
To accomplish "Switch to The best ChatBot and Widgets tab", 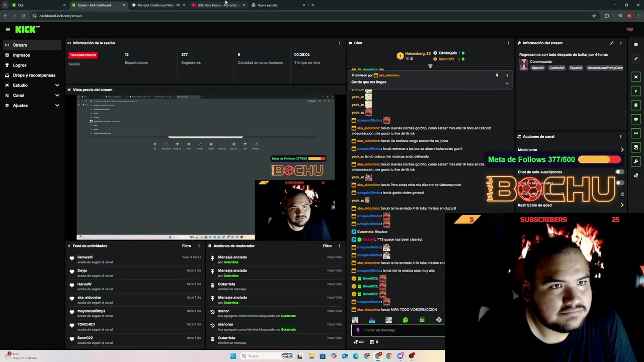I will click(157, 5).
